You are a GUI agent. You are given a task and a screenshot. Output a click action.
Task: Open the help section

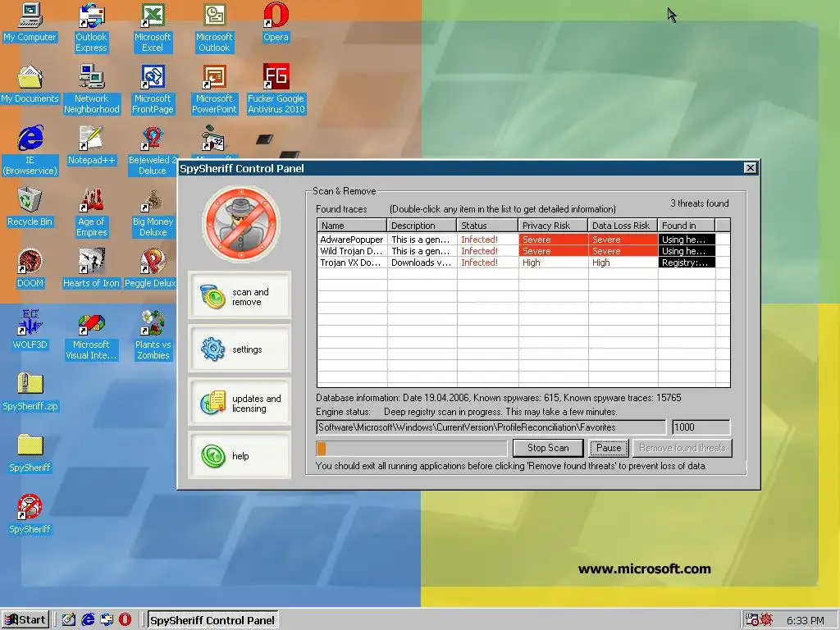[240, 456]
